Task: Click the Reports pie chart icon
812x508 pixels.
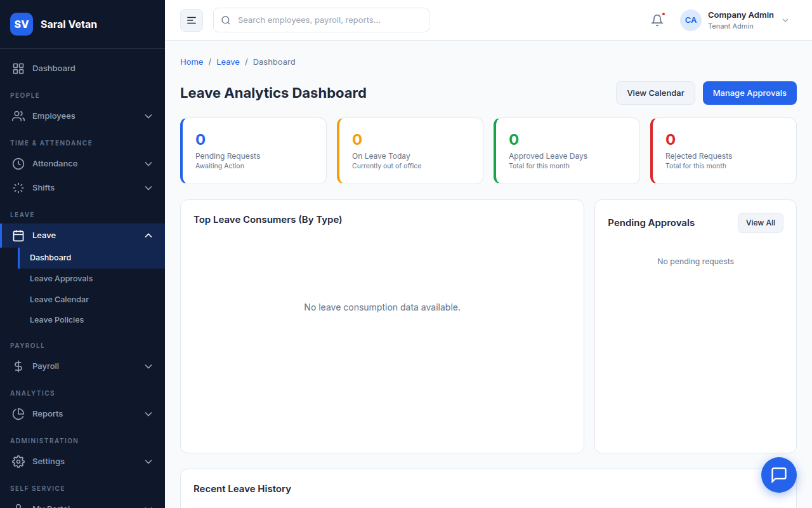Action: (x=18, y=414)
